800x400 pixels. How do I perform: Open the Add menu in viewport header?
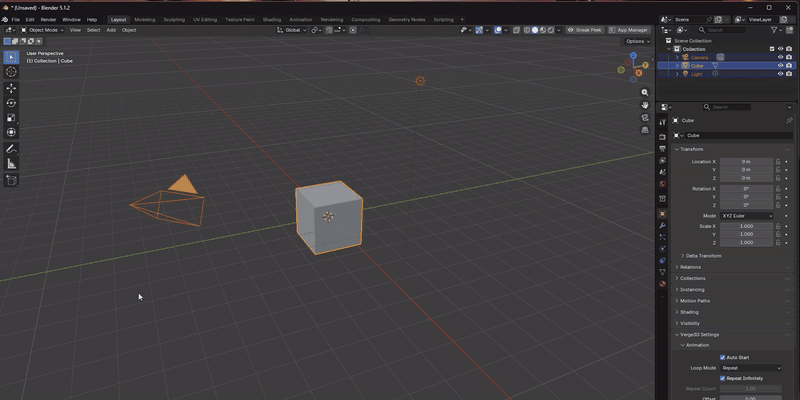click(111, 30)
